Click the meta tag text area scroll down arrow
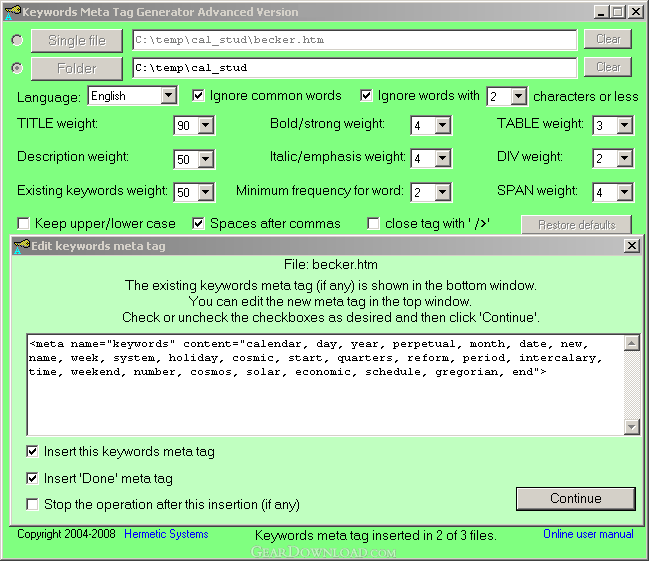The height and width of the screenshot is (561, 649). [632, 427]
